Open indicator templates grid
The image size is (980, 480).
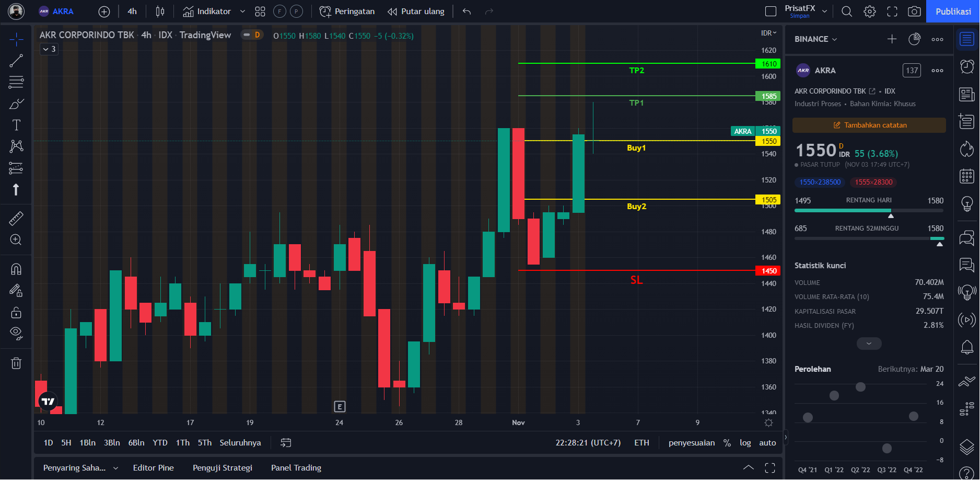pyautogui.click(x=260, y=12)
